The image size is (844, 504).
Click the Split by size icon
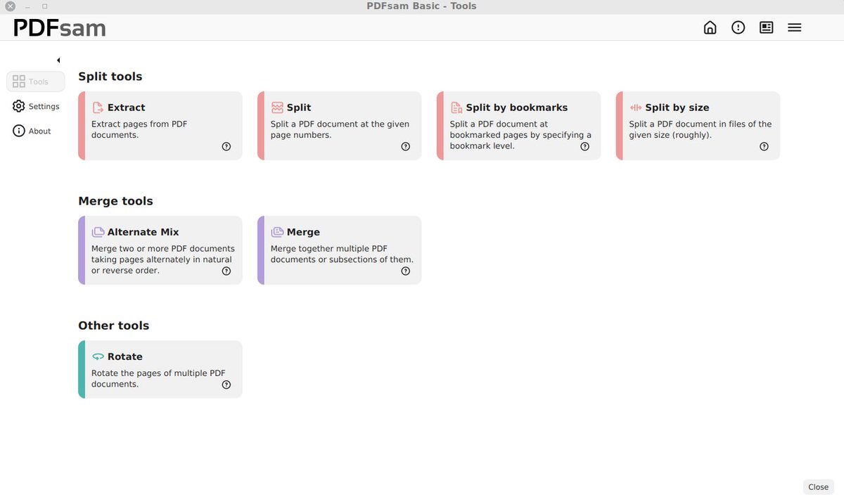pyautogui.click(x=636, y=108)
